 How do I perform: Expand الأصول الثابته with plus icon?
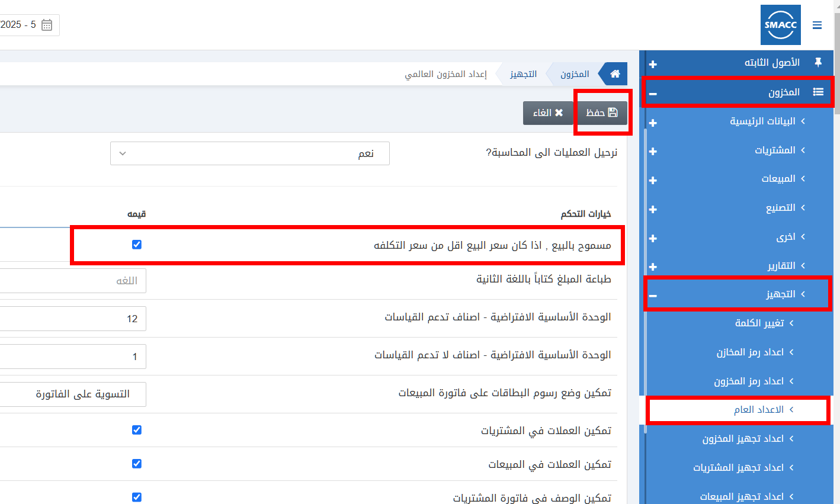pyautogui.click(x=653, y=64)
